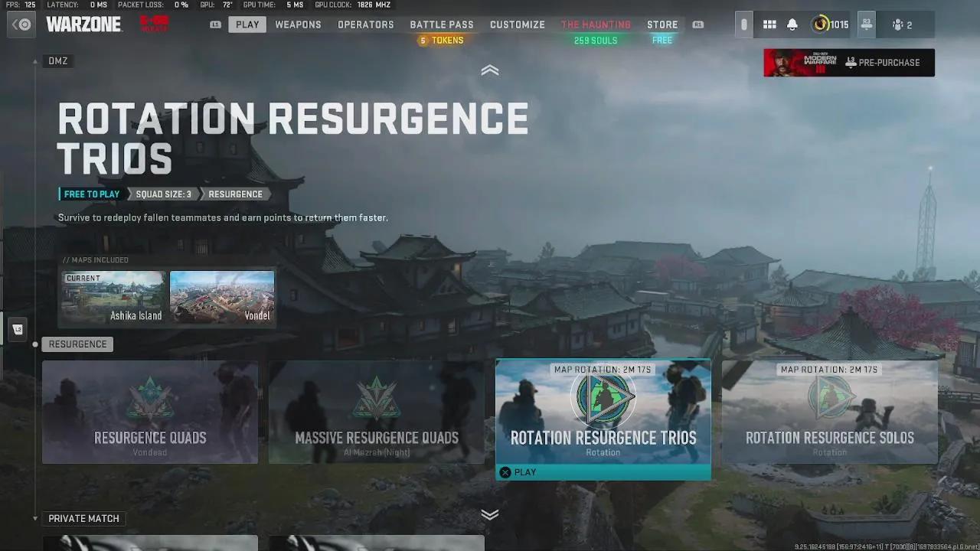
Task: Click the Trios map rotation timer
Action: click(x=603, y=370)
